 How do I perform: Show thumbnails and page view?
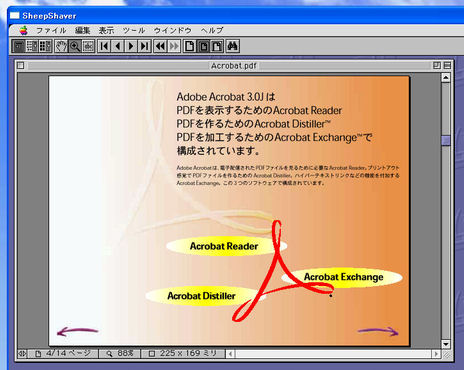tap(46, 46)
